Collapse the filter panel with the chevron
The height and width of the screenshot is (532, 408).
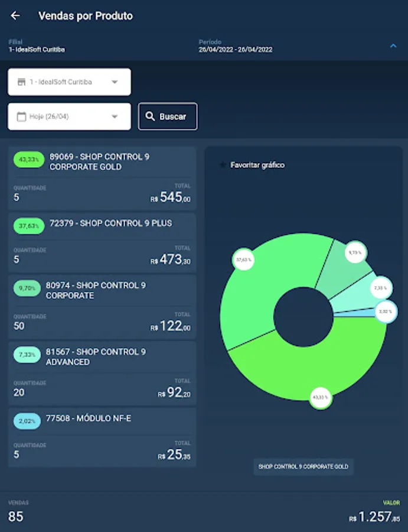pos(393,46)
